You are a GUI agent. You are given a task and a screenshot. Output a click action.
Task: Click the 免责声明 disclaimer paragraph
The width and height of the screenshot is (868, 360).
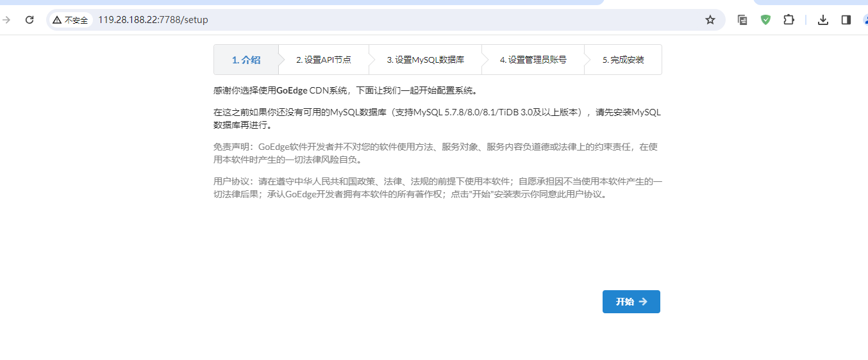436,153
